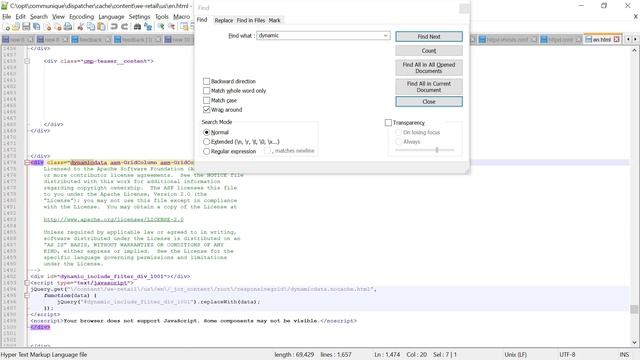Viewport: 640px width, 360px height.
Task: Open the Language menu
Action: click(111, 17)
